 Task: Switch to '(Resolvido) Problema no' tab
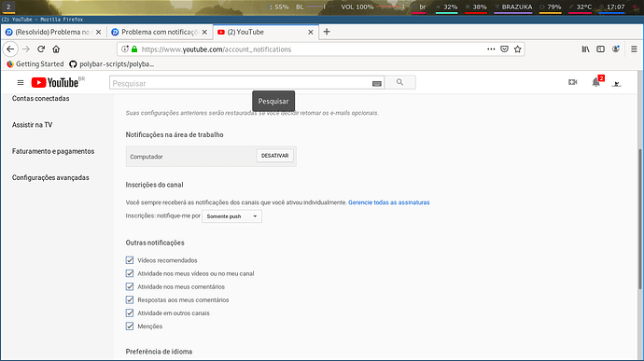[x=53, y=32]
